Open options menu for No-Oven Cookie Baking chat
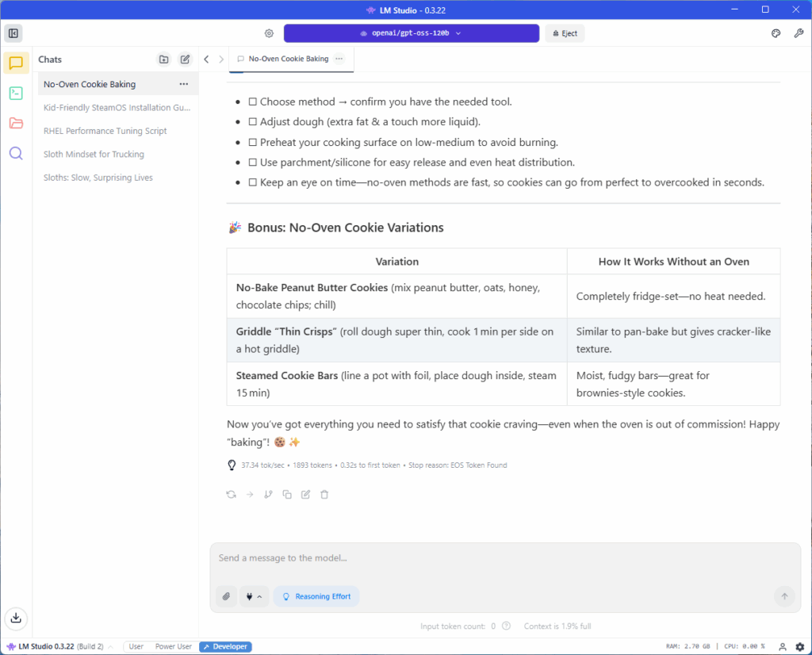 [184, 84]
